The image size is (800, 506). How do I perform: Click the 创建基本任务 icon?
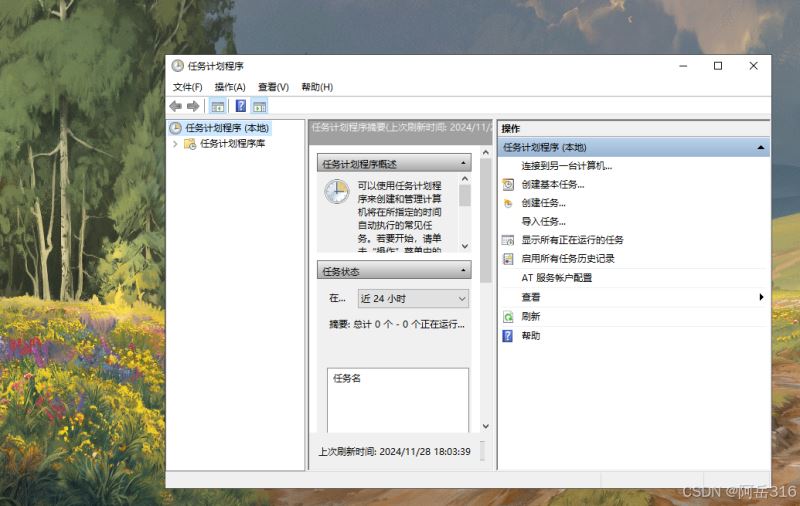point(508,185)
